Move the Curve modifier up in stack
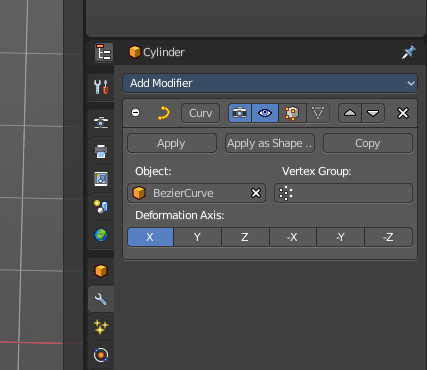Screen dimensions: 427x370 click(x=350, y=113)
